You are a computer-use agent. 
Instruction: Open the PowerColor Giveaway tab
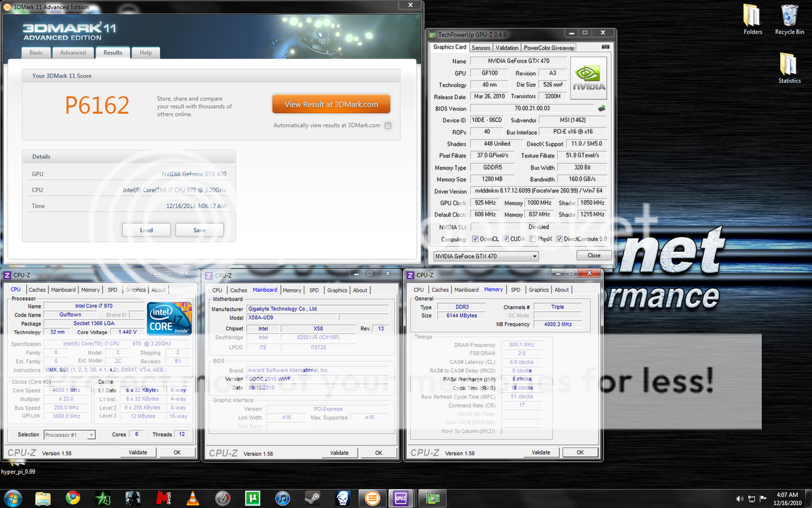[549, 48]
